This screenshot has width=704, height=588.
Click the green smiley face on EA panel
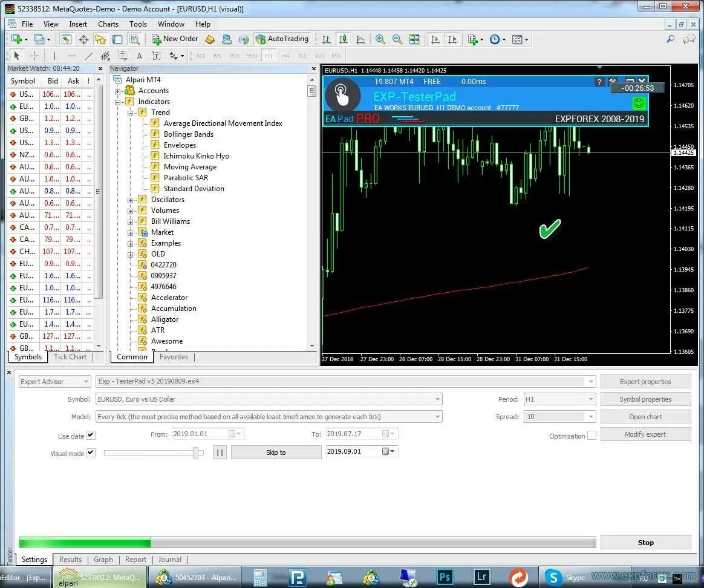tap(639, 103)
